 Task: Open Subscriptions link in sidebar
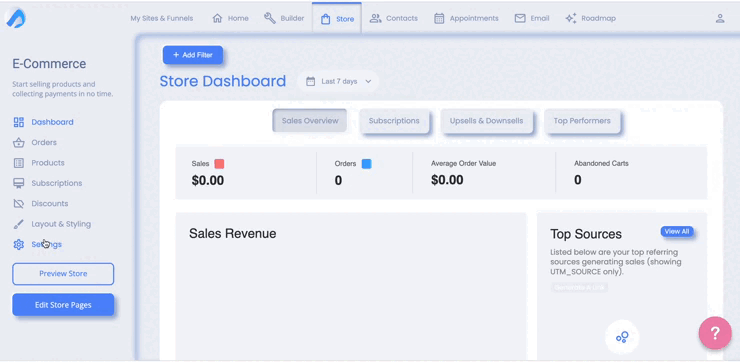[57, 183]
